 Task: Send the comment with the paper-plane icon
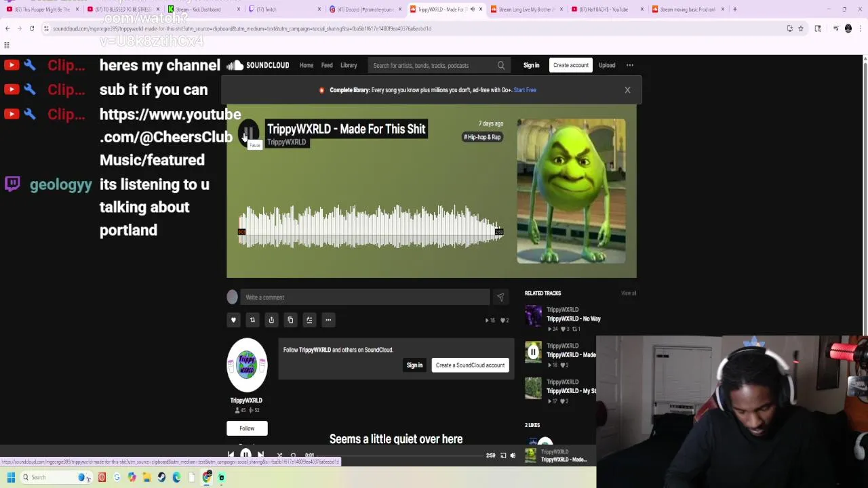[x=500, y=297]
